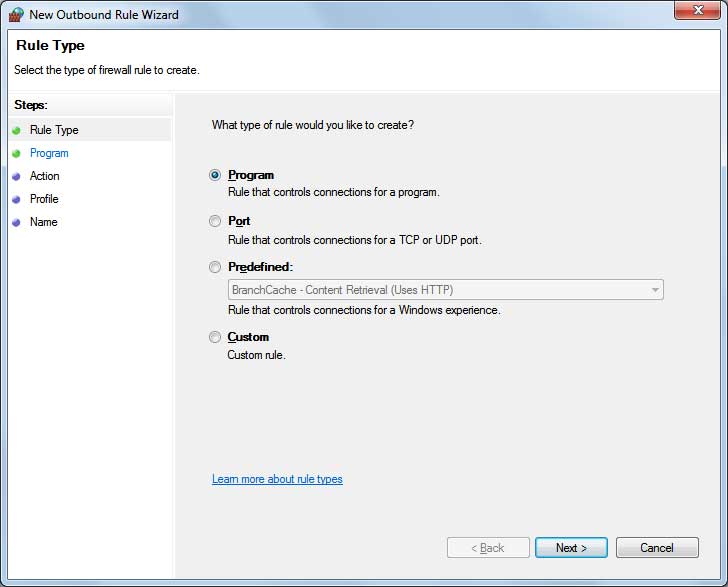Pick the Custom rule radio button
The image size is (728, 587).
click(215, 337)
